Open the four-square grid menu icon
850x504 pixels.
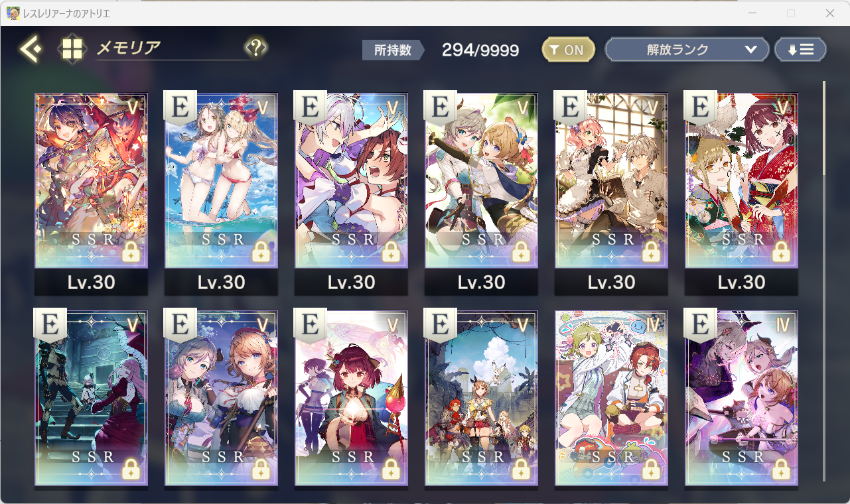pos(72,49)
